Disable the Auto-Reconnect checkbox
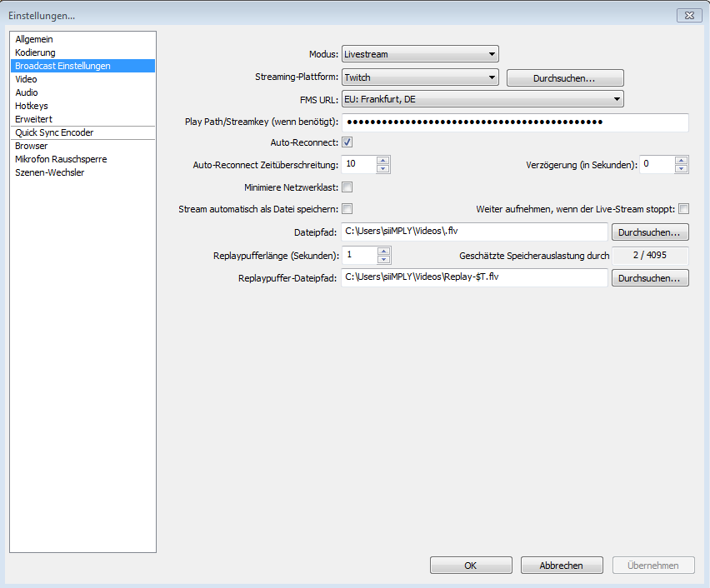The height and width of the screenshot is (588, 710). coord(347,142)
